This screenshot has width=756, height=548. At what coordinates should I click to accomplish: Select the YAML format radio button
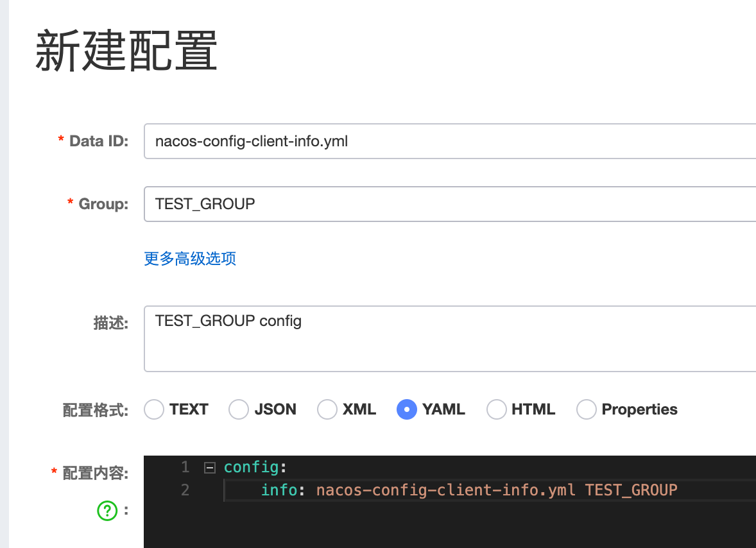tap(406, 409)
